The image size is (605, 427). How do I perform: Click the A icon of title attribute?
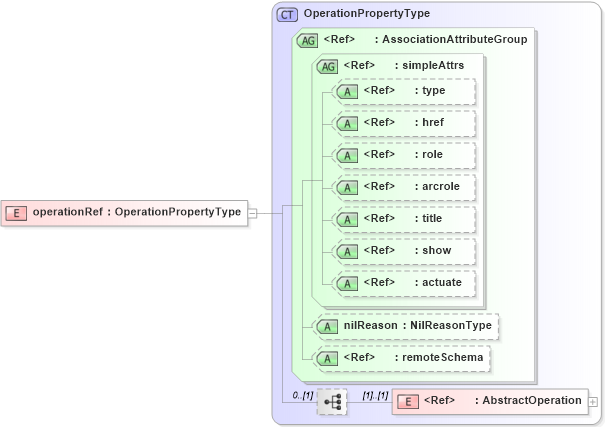347,220
